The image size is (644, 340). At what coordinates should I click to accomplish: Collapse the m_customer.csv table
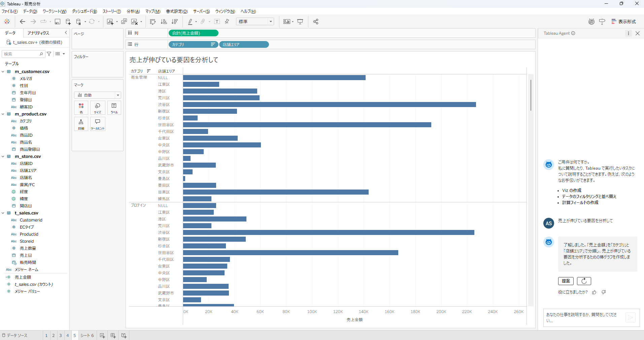tap(3, 72)
